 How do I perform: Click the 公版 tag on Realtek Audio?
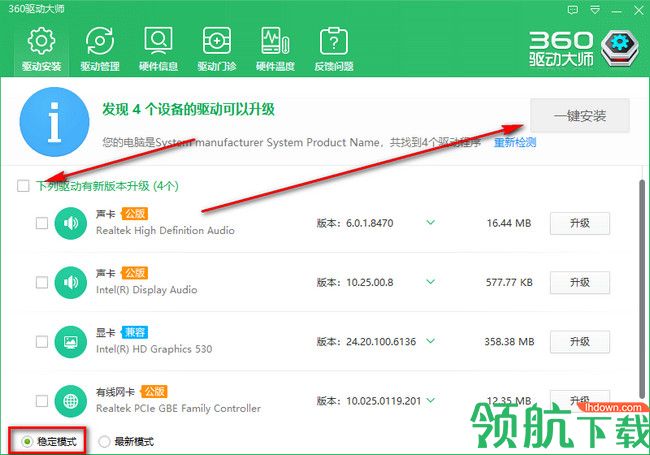click(x=135, y=214)
